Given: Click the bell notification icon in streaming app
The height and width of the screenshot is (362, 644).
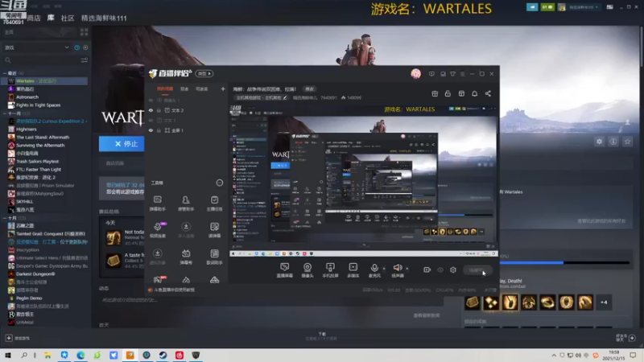Looking at the screenshot, I should [x=474, y=93].
